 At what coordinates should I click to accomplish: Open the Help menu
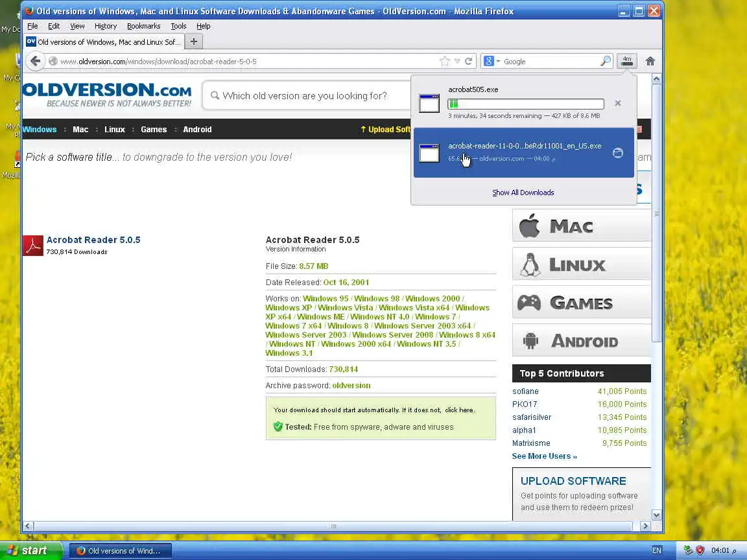click(x=204, y=26)
